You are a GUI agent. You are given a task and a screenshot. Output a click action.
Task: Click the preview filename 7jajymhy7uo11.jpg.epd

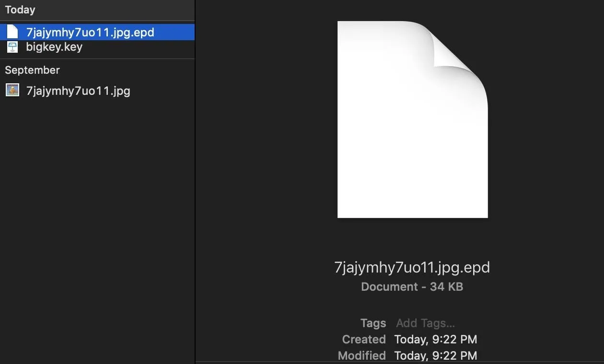click(x=412, y=267)
